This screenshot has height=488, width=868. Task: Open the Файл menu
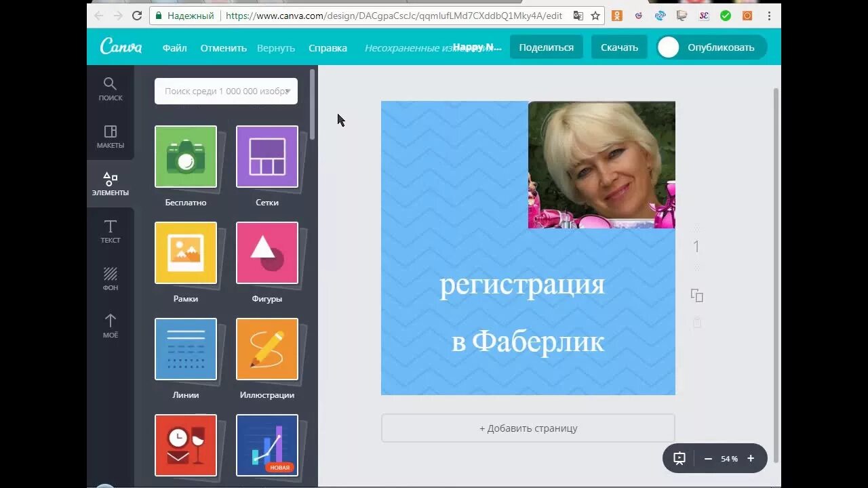[x=174, y=47]
